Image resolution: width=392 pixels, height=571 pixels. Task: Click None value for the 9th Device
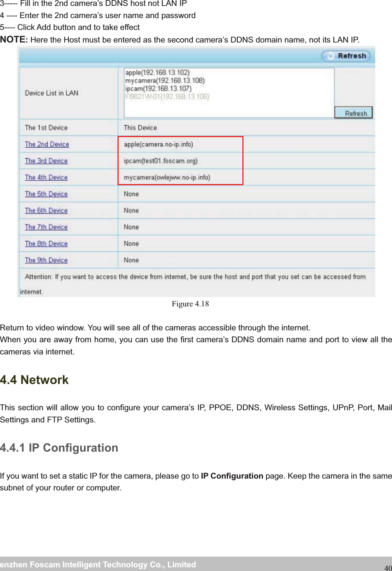coord(131,260)
